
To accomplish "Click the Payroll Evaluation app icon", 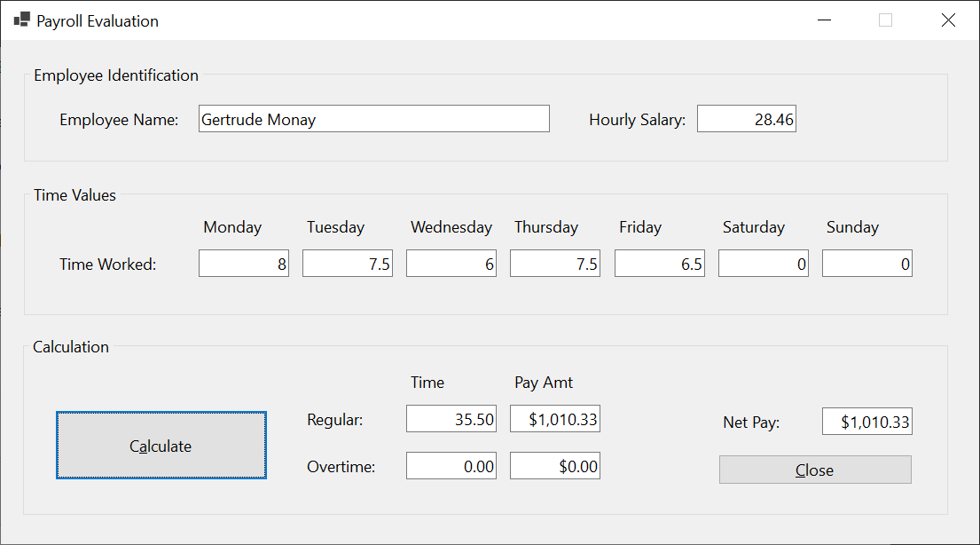I will (22, 20).
